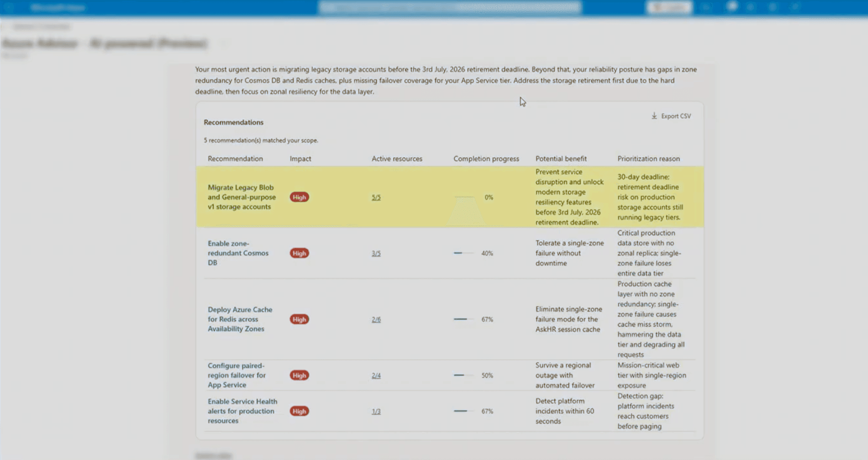
Task: Click the Export CSV button
Action: tap(671, 116)
